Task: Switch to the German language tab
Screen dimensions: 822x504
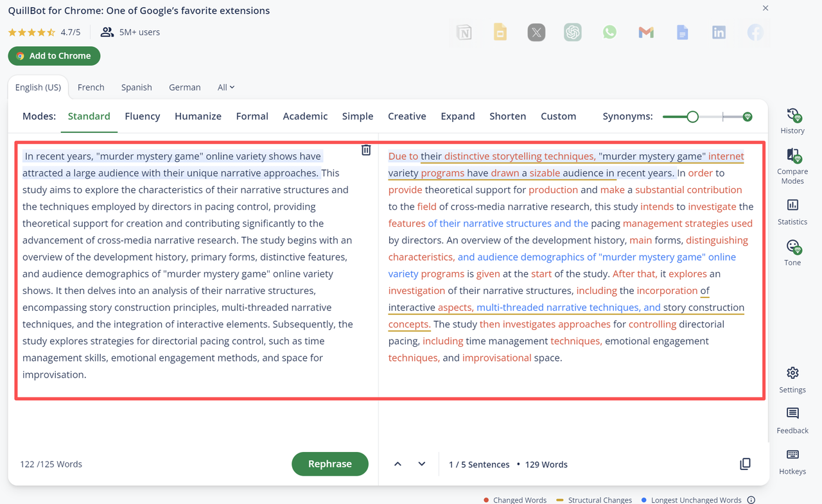Action: (184, 87)
